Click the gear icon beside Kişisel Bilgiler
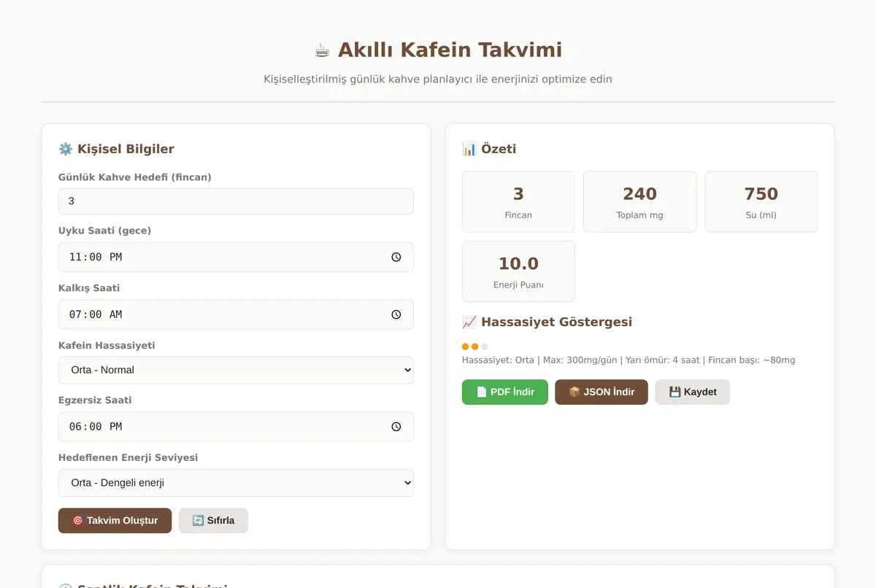 tap(66, 149)
